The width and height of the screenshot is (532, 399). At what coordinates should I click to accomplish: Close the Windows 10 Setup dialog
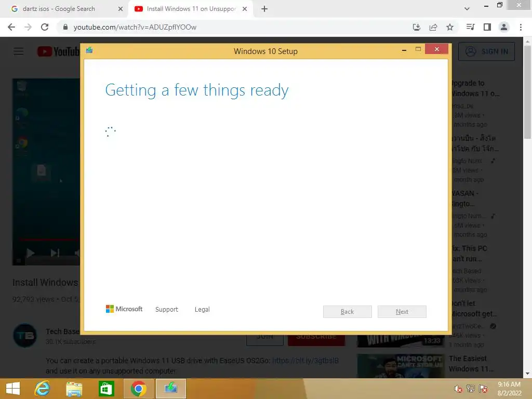[x=436, y=49]
